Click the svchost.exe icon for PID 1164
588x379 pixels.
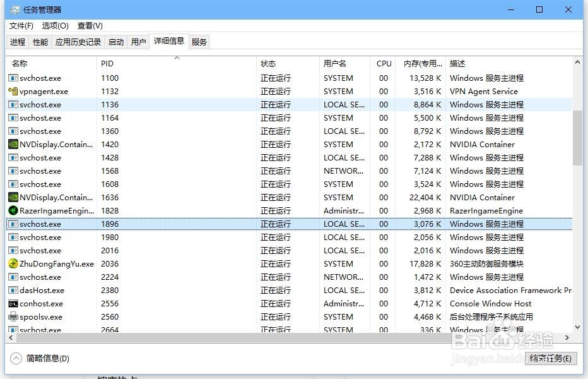[x=13, y=118]
